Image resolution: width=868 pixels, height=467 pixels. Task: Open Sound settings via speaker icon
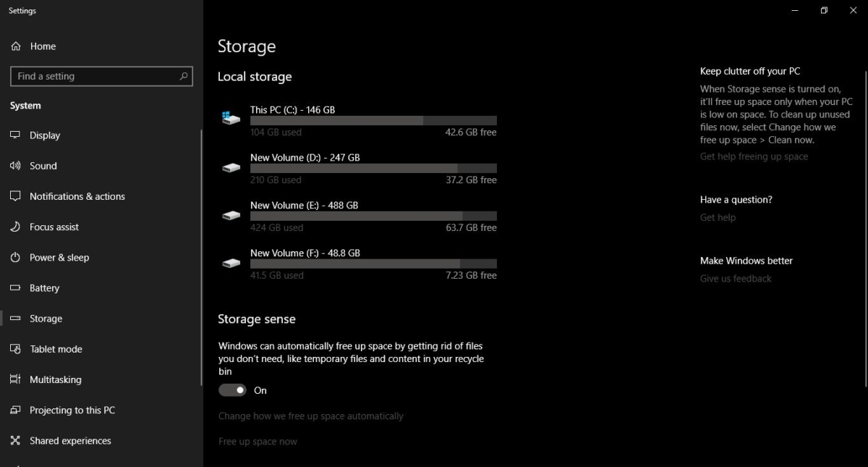tap(16, 166)
